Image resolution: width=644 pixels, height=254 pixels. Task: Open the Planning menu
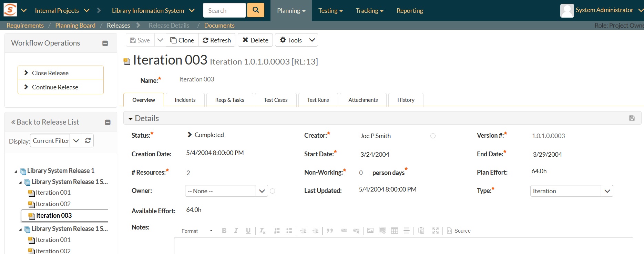pyautogui.click(x=291, y=10)
